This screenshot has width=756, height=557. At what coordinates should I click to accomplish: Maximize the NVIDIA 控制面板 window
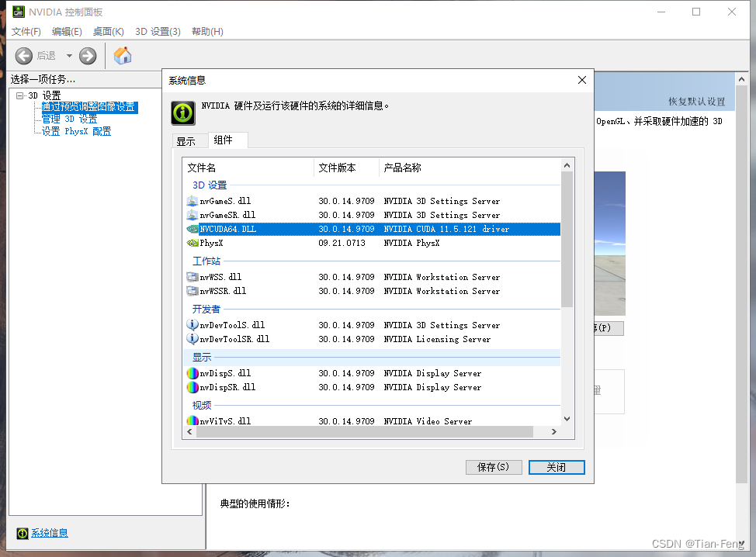696,12
